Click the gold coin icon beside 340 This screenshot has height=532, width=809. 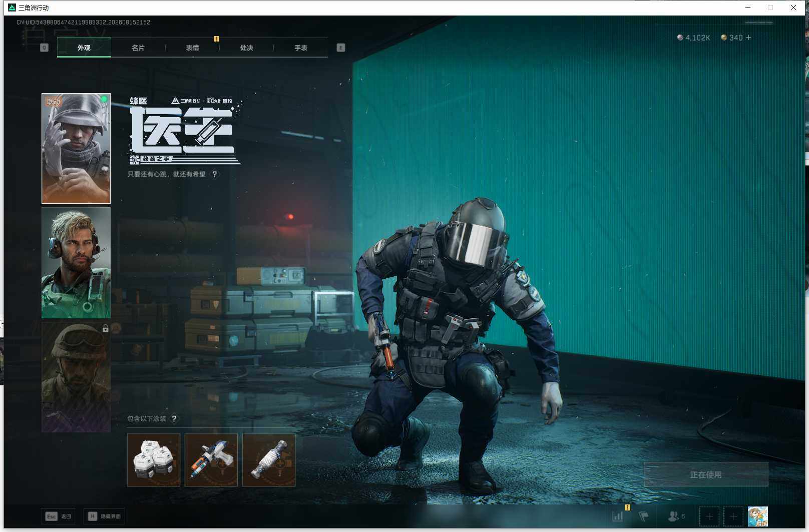point(724,38)
